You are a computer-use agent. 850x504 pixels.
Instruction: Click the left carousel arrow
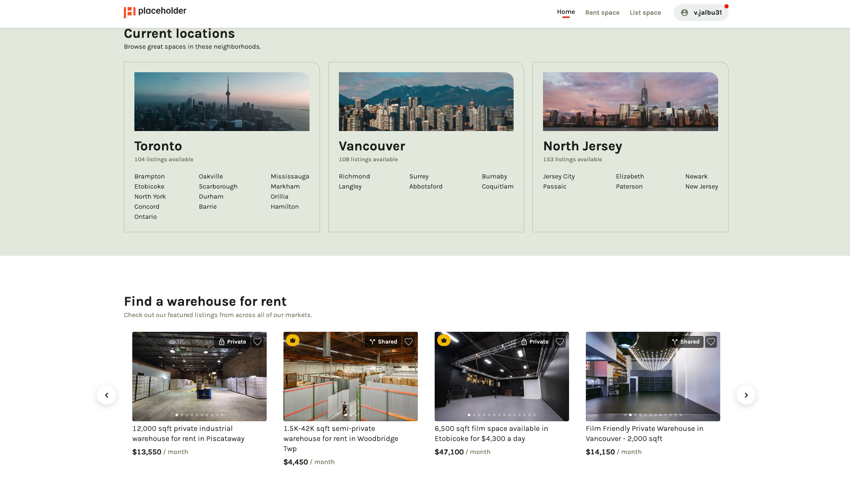(x=107, y=395)
